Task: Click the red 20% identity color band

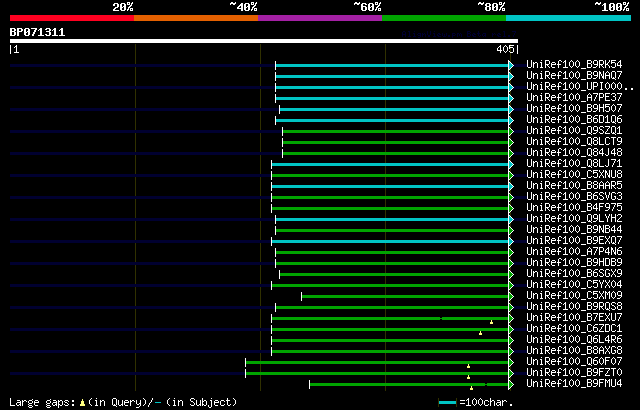Action: [72, 18]
